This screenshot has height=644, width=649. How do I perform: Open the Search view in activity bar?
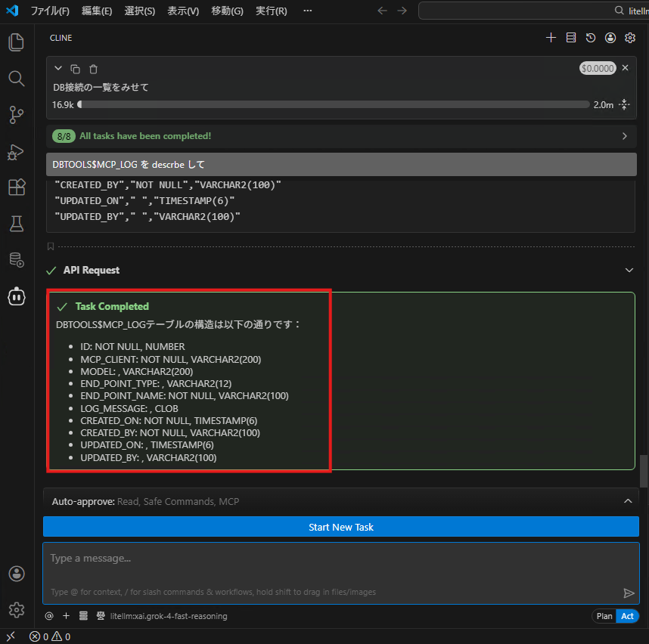[x=16, y=78]
